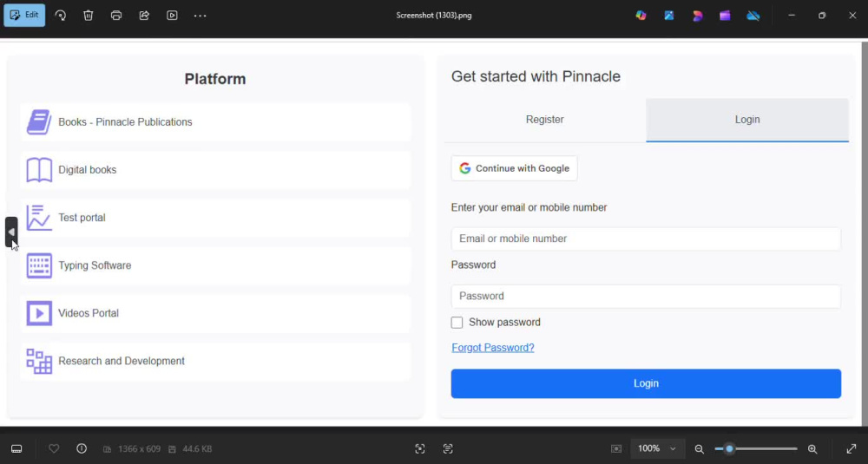Open the Research and Development label

point(122,361)
